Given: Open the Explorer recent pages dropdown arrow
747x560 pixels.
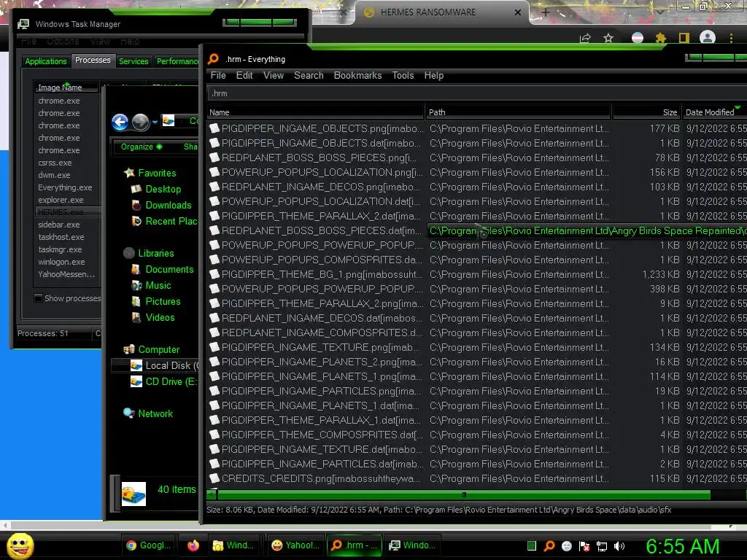Looking at the screenshot, I should click(155, 122).
